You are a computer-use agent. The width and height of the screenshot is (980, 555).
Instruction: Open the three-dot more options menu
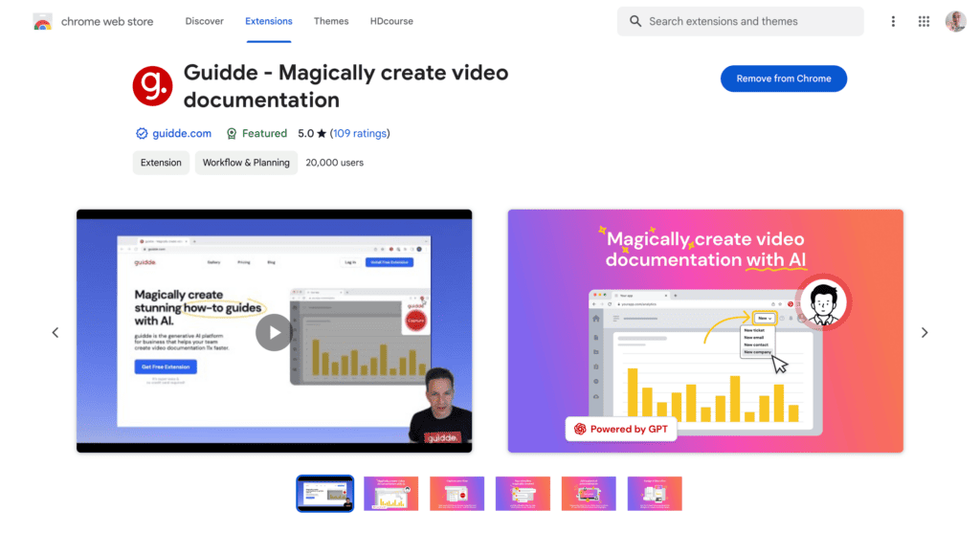pos(893,21)
